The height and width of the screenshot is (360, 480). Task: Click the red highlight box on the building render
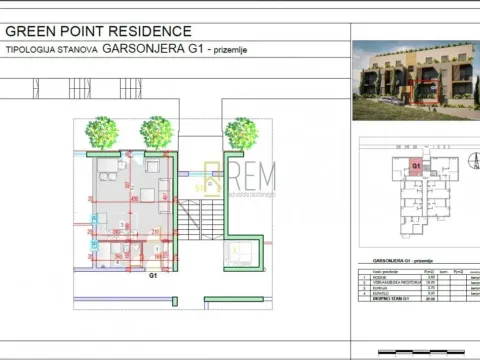point(424,92)
